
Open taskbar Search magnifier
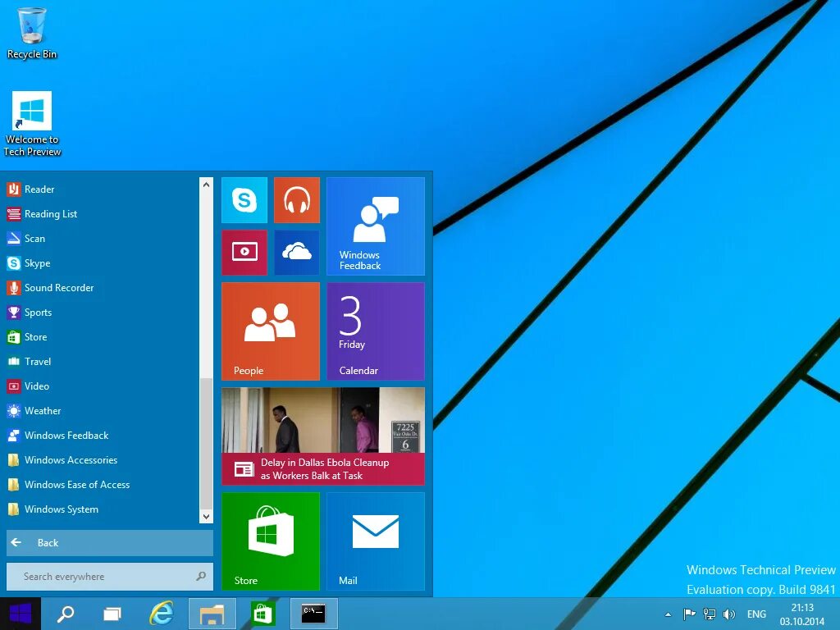(x=66, y=614)
